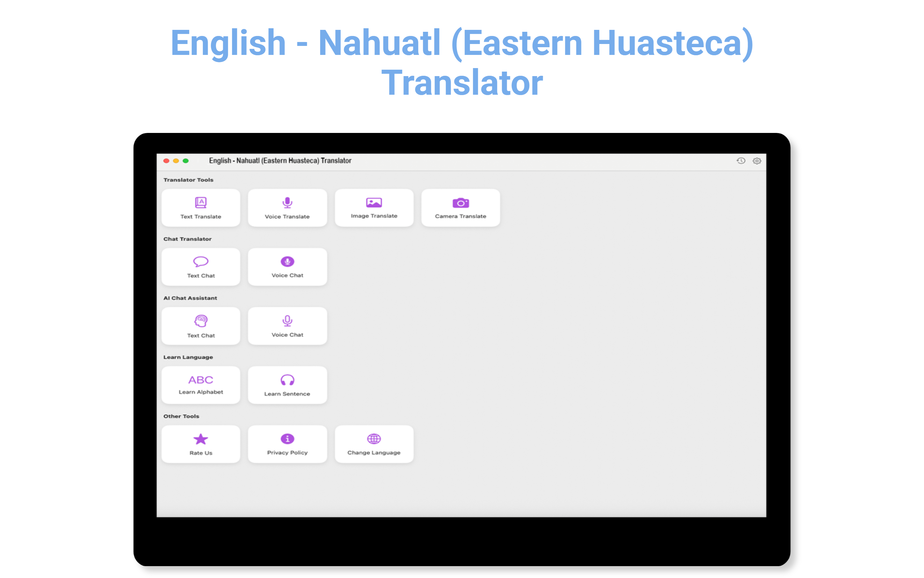Click the Rate Us star card
Screen dimensions: 924x578
click(201, 444)
